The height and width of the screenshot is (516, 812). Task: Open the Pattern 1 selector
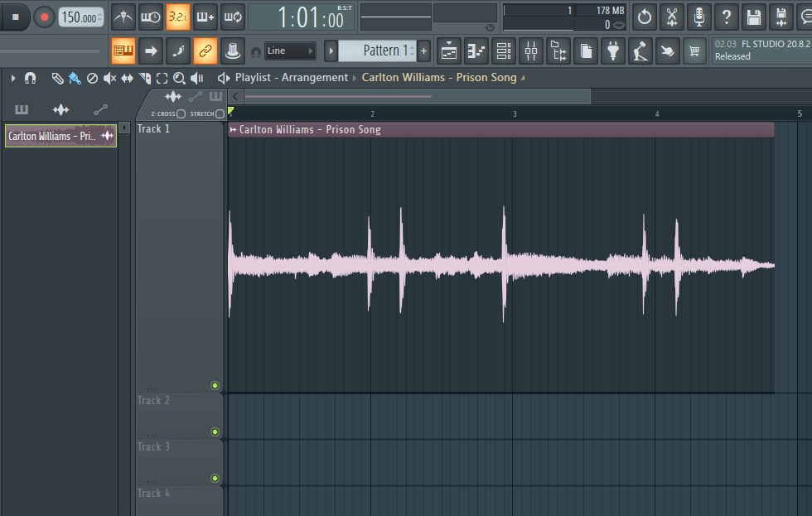(x=377, y=51)
